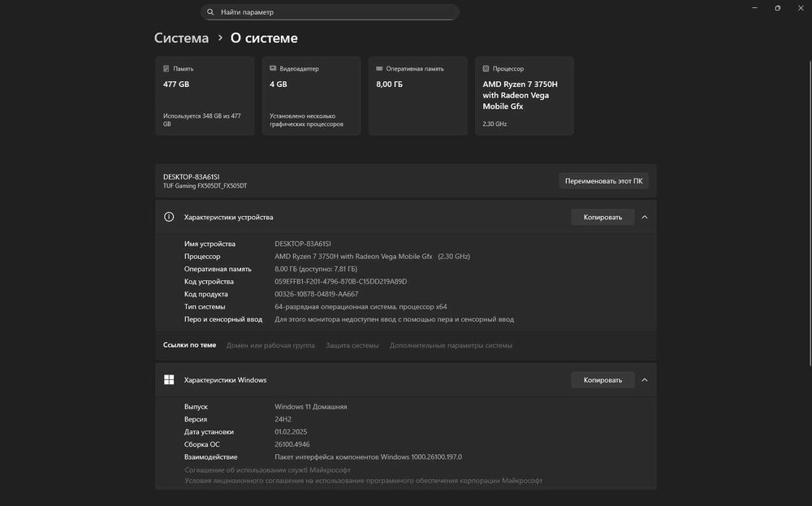Viewport: 812px width, 506px height.
Task: Collapse the Характеристики Windows section chevron
Action: [645, 379]
